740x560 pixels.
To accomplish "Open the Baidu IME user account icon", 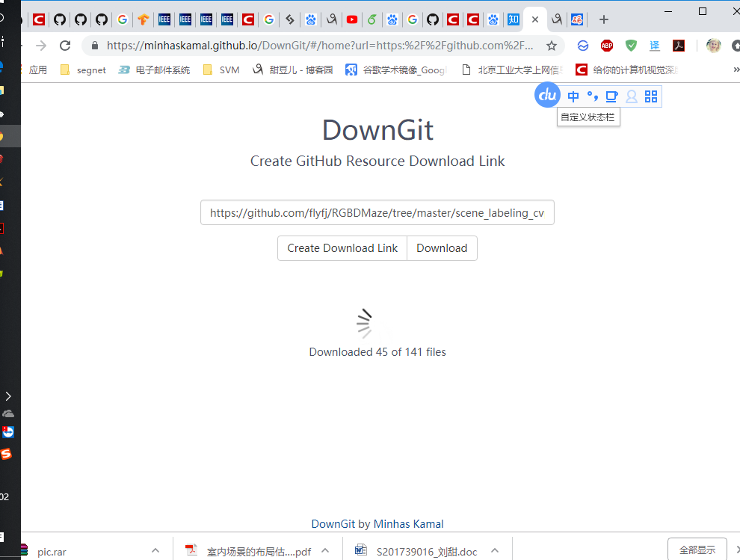I will 631,96.
